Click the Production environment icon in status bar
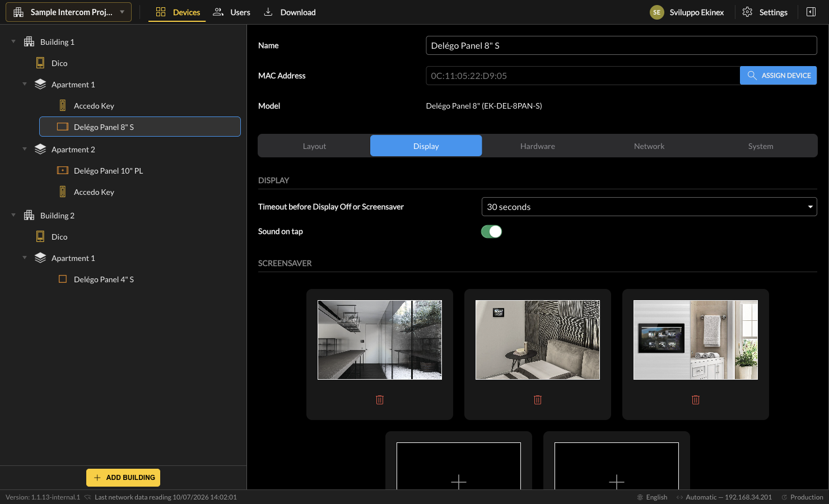This screenshot has width=829, height=504. (785, 497)
